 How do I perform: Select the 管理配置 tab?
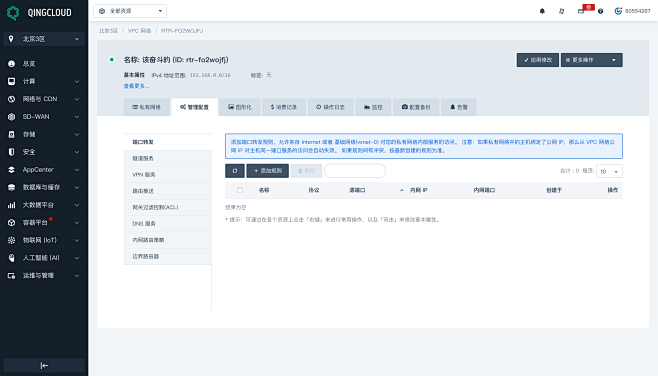pyautogui.click(x=194, y=107)
